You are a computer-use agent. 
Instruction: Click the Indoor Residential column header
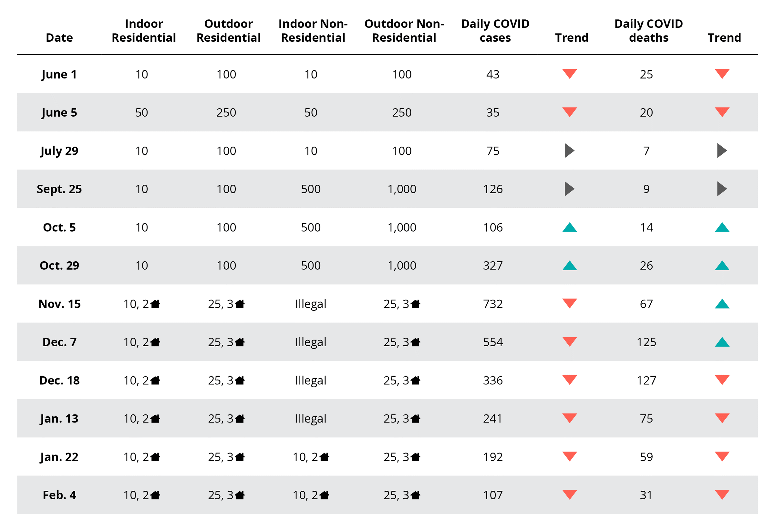point(144,31)
